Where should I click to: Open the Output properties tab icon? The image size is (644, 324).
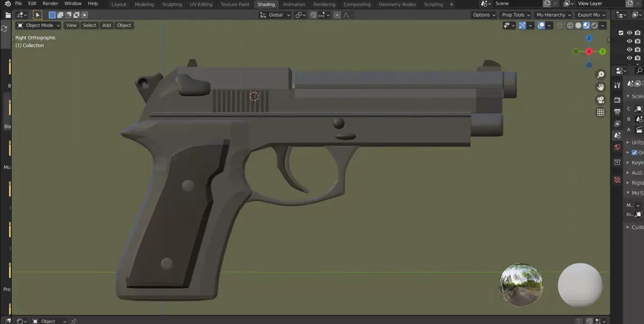click(617, 111)
